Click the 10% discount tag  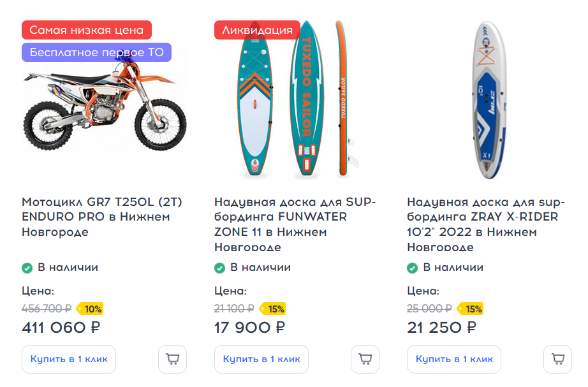tap(91, 309)
